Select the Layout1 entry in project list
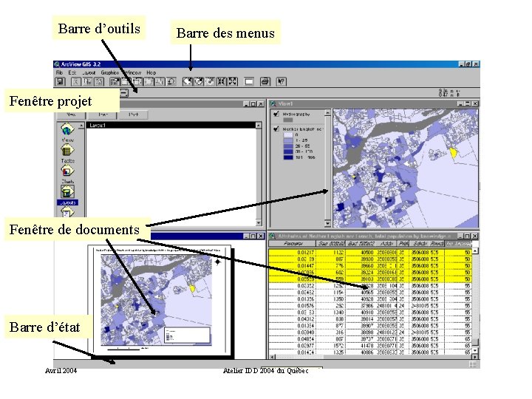Image resolution: width=532 pixels, height=399 pixels. tap(171, 125)
